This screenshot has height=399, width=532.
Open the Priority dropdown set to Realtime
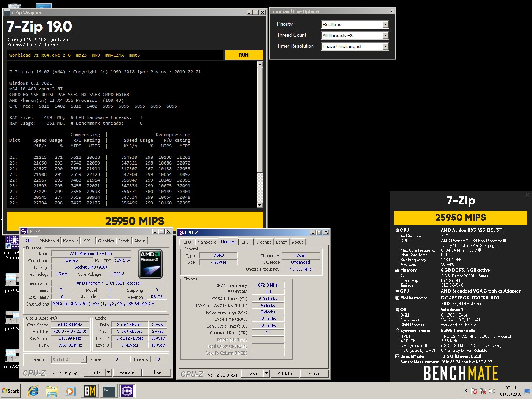click(386, 24)
